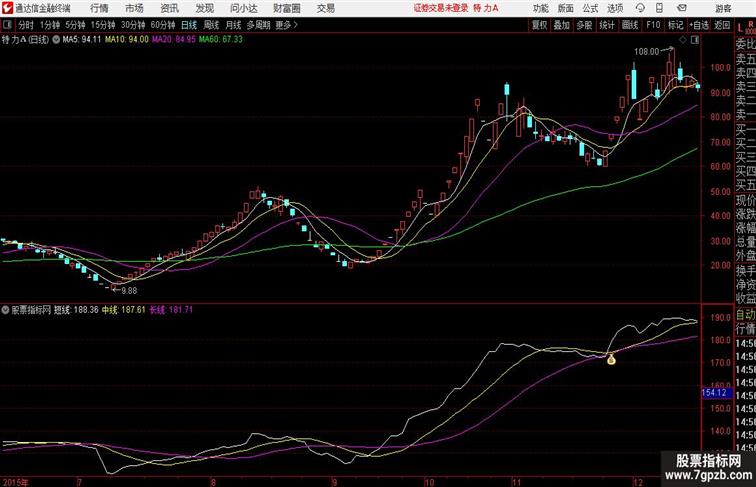Open the 问小达 menu
This screenshot has width=756, height=487.
click(x=243, y=8)
